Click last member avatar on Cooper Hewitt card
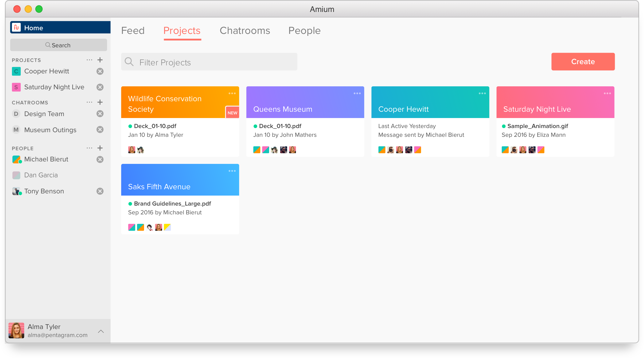 (417, 150)
